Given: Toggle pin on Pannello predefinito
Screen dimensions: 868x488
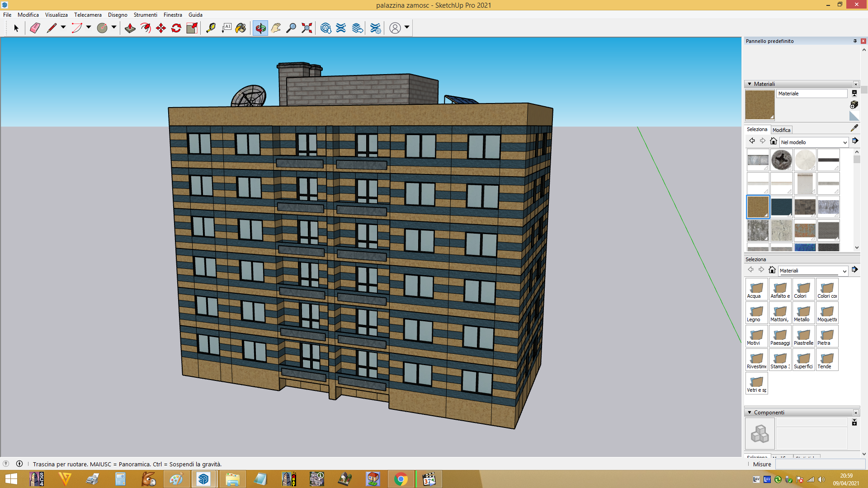Looking at the screenshot, I should click(855, 41).
